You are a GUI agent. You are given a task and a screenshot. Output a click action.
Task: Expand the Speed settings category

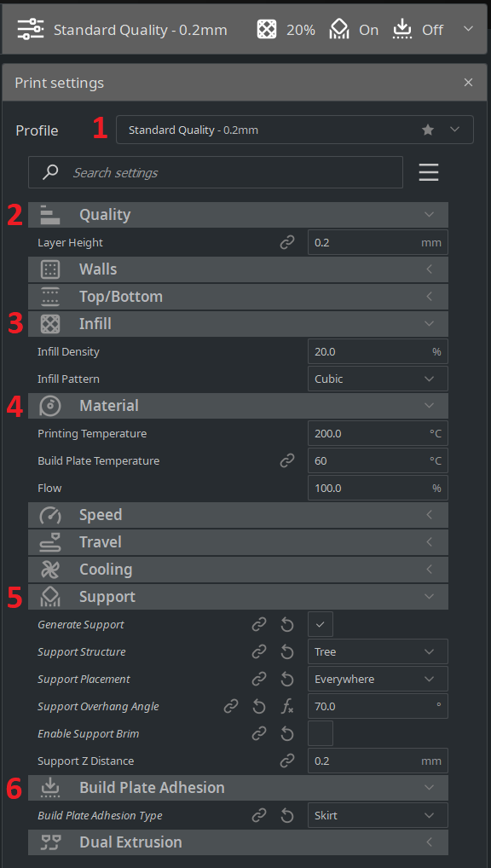(x=238, y=515)
